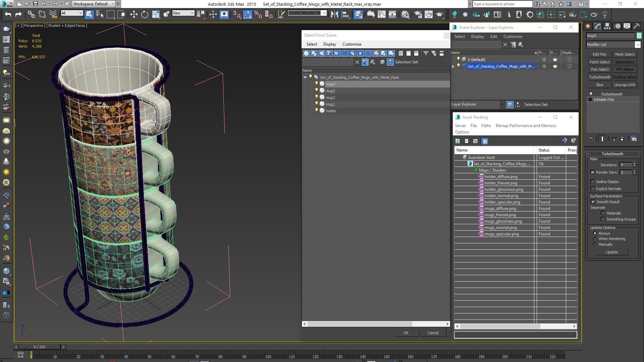Open the Modifier List dropdown
This screenshot has height=362, width=644.
[x=638, y=45]
